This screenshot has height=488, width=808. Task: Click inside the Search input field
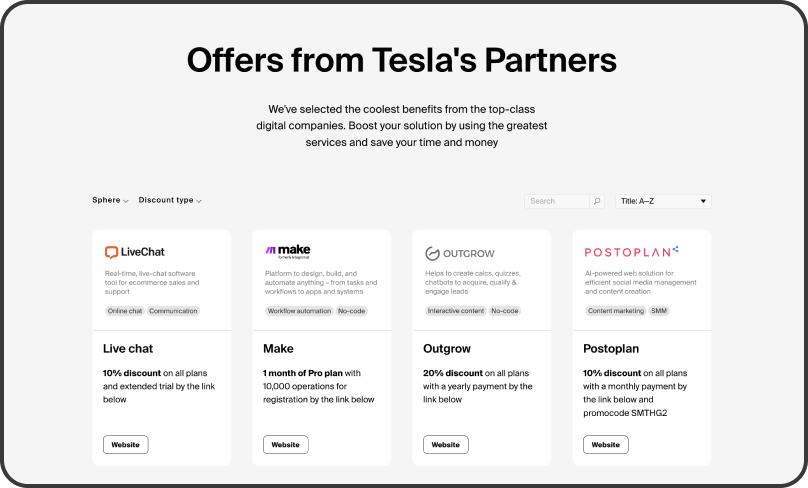[x=556, y=201]
